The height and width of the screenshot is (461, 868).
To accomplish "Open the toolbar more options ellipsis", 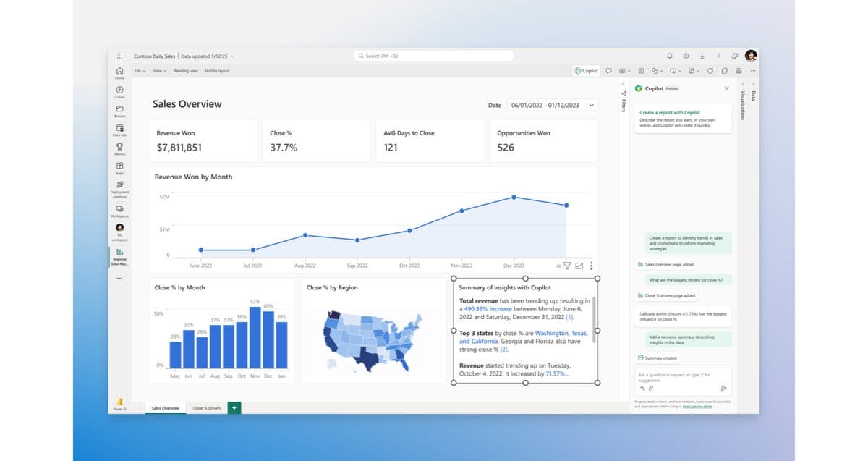I will point(753,71).
